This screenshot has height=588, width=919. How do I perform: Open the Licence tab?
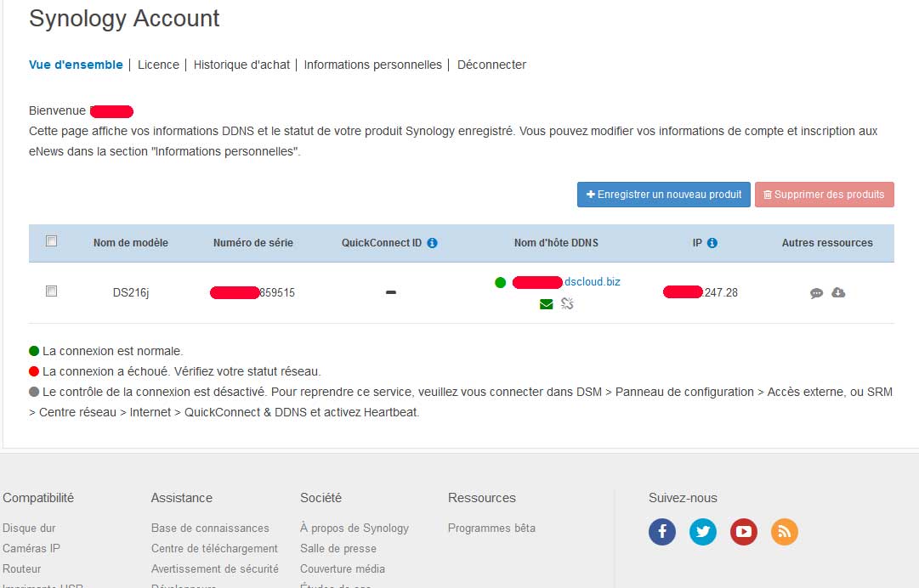click(x=158, y=65)
